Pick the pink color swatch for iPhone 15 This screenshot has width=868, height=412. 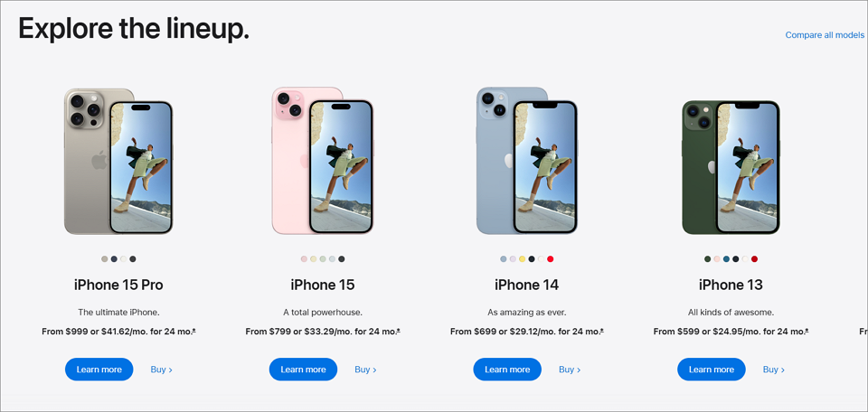point(304,258)
